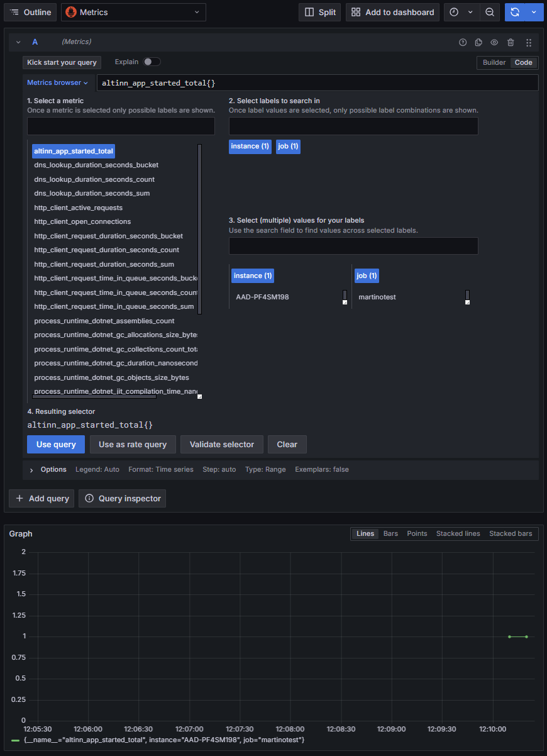Open the time picker clock icon
Screen dimensions: 547x756
tap(454, 13)
